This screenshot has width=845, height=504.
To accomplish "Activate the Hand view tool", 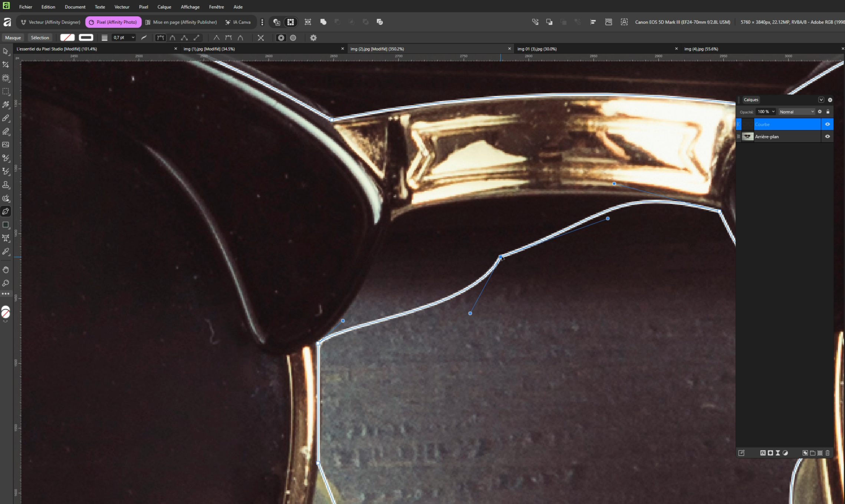I will pos(6,270).
